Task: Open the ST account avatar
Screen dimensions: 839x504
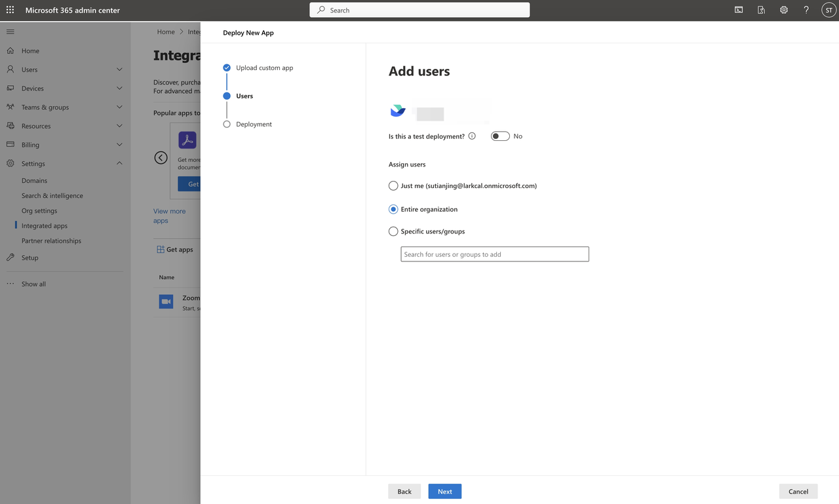Action: coord(828,10)
